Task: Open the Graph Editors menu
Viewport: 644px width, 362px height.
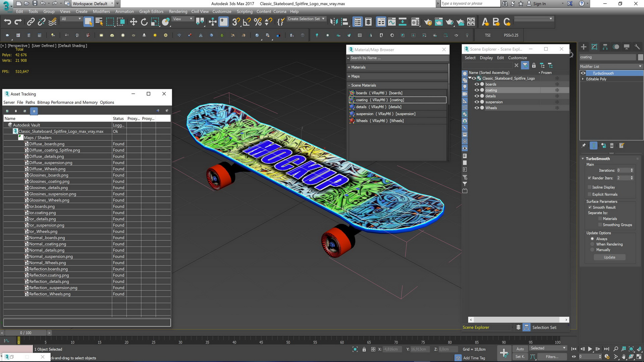Action: click(x=151, y=11)
